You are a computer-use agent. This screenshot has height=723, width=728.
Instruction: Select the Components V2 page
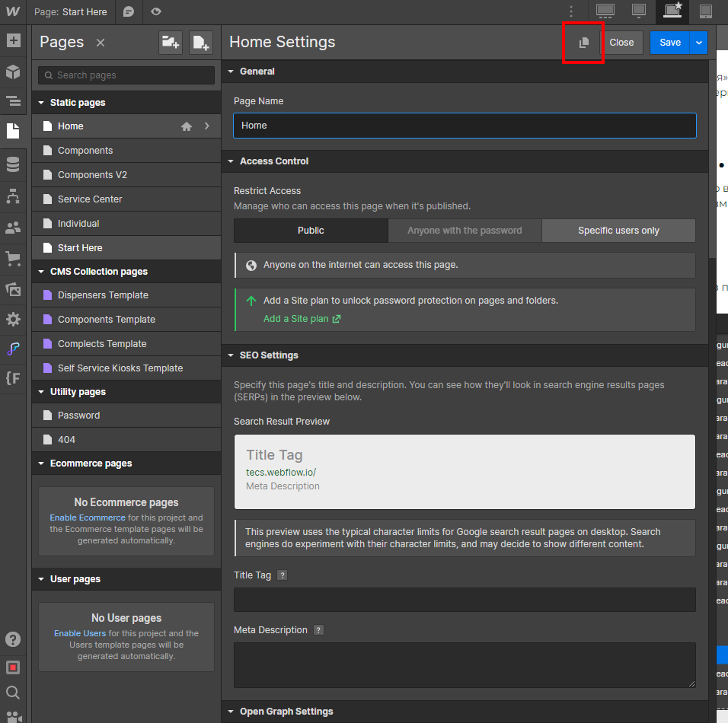click(126, 175)
